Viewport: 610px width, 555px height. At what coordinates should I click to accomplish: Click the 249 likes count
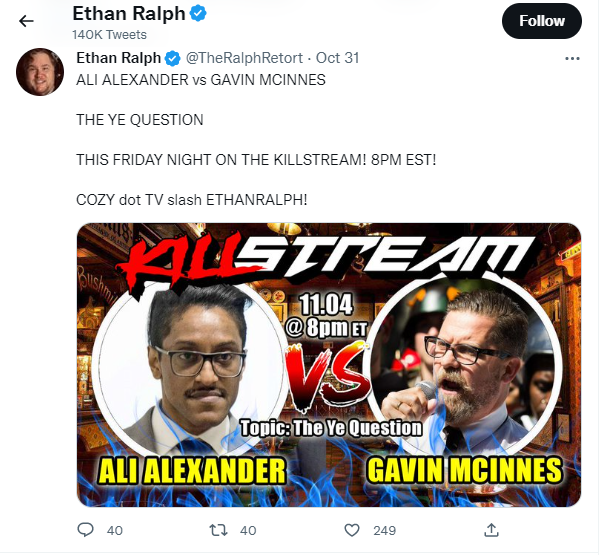tap(384, 530)
